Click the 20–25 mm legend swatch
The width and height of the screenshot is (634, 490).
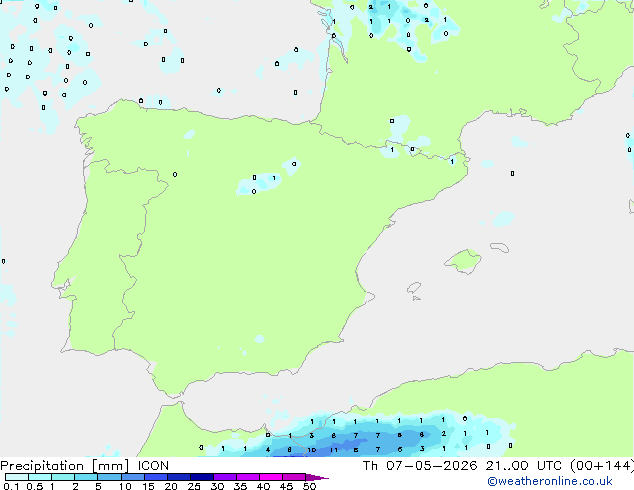click(x=178, y=477)
